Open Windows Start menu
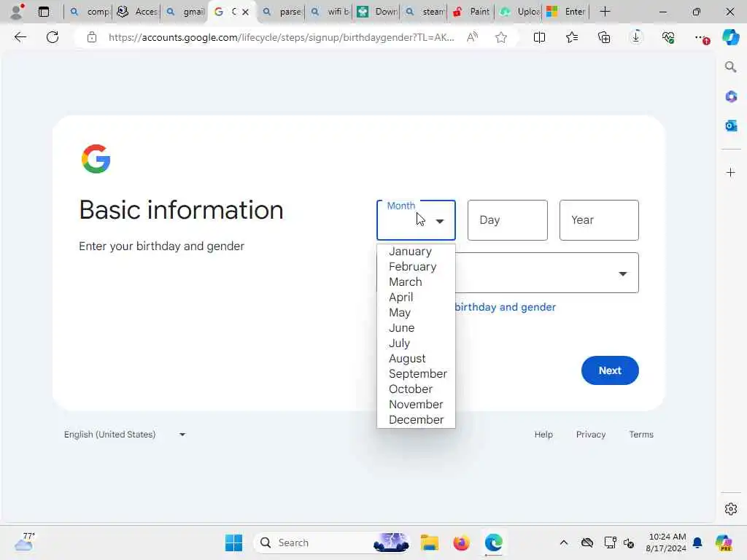This screenshot has height=560, width=747. [234, 542]
